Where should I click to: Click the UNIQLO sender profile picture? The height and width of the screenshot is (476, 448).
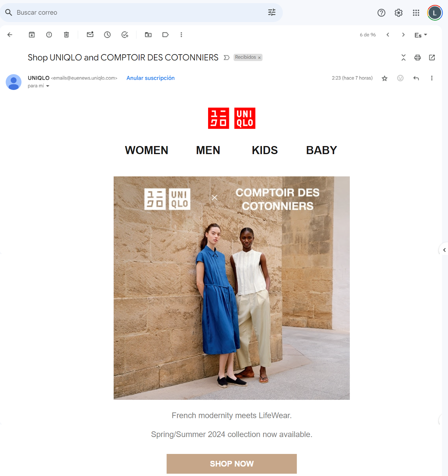[14, 82]
